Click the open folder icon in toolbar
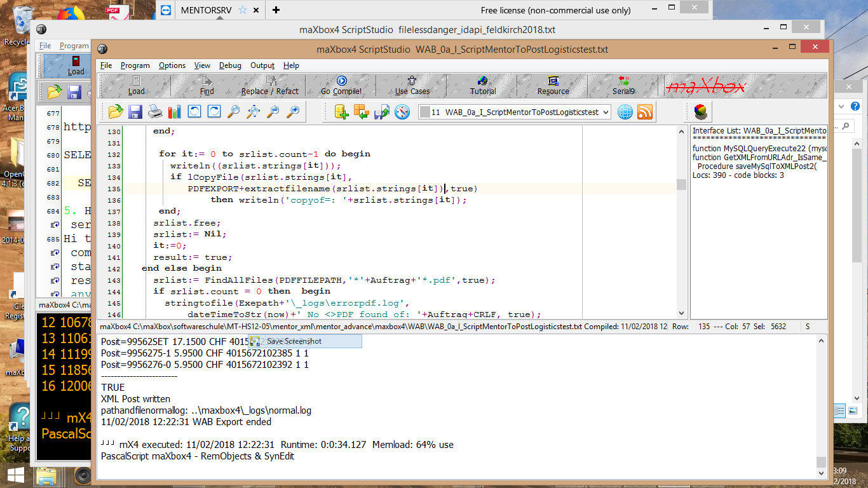Viewport: 868px width, 488px height. 116,112
